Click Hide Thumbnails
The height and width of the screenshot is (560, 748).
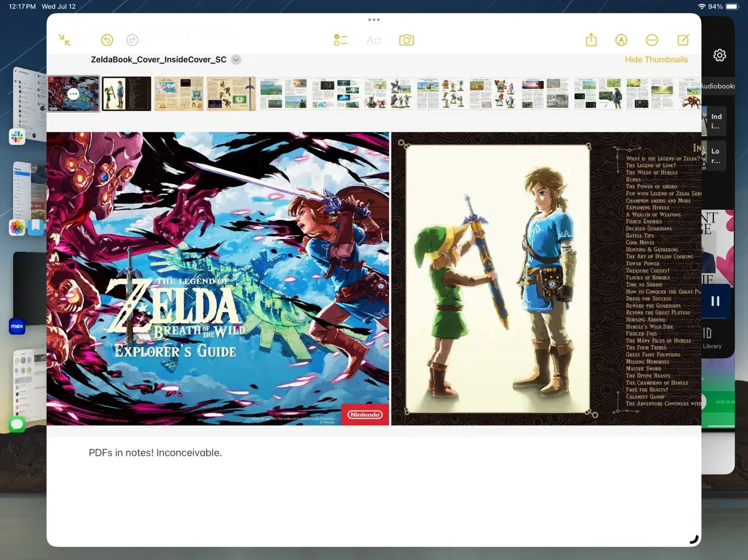(656, 60)
